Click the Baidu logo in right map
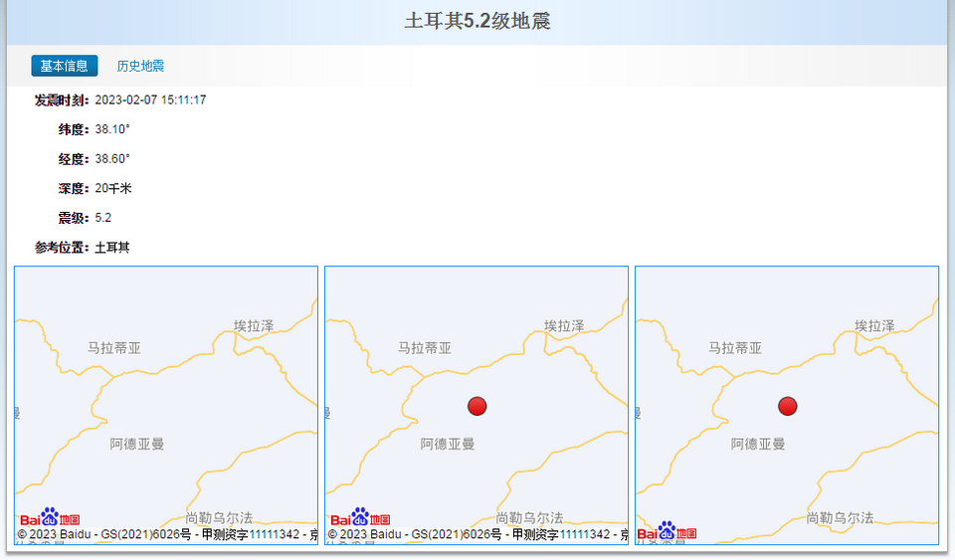955x560 pixels. pyautogui.click(x=667, y=531)
